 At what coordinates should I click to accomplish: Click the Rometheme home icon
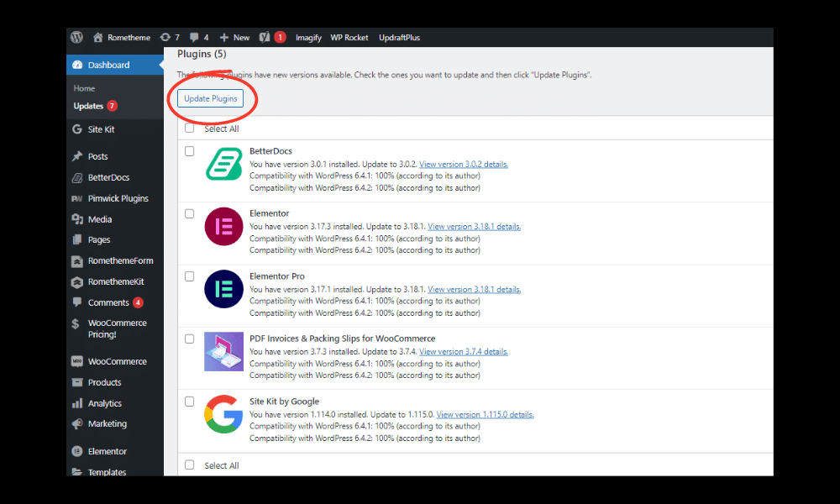click(97, 37)
